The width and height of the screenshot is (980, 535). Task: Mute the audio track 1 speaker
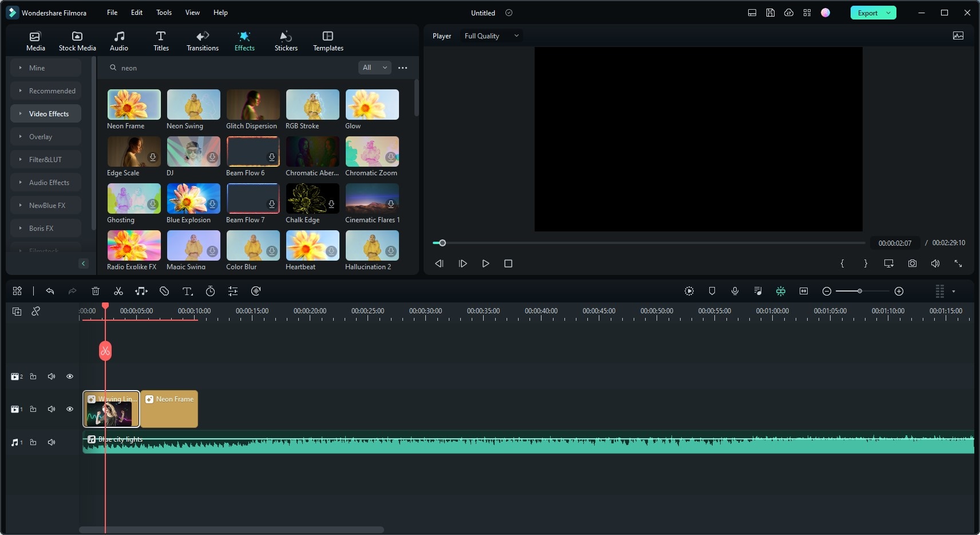[x=52, y=442]
